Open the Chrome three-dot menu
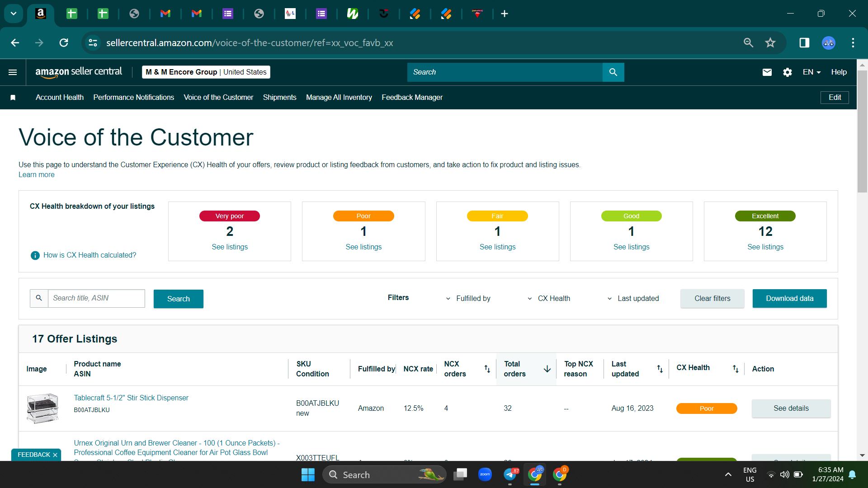The height and width of the screenshot is (488, 868). 853,42
